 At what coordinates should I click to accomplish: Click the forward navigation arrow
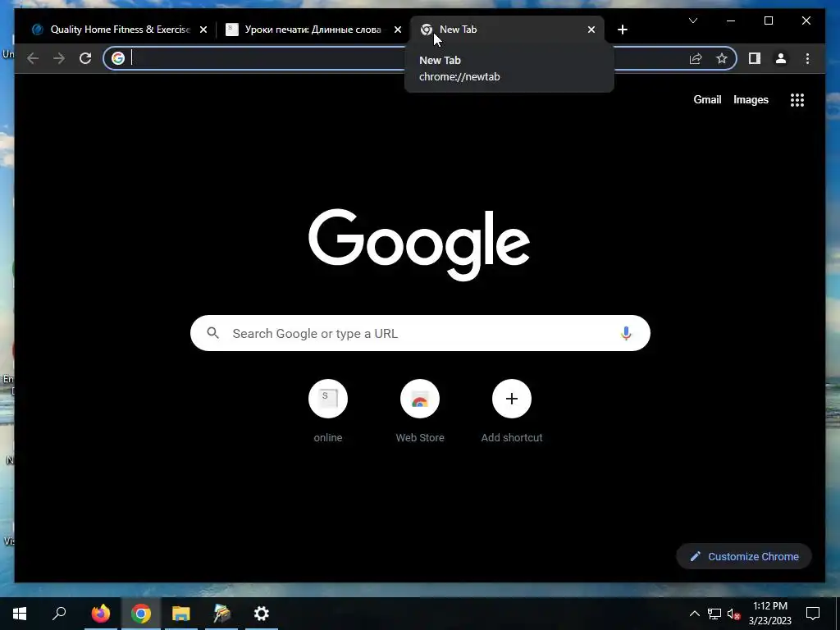click(59, 58)
